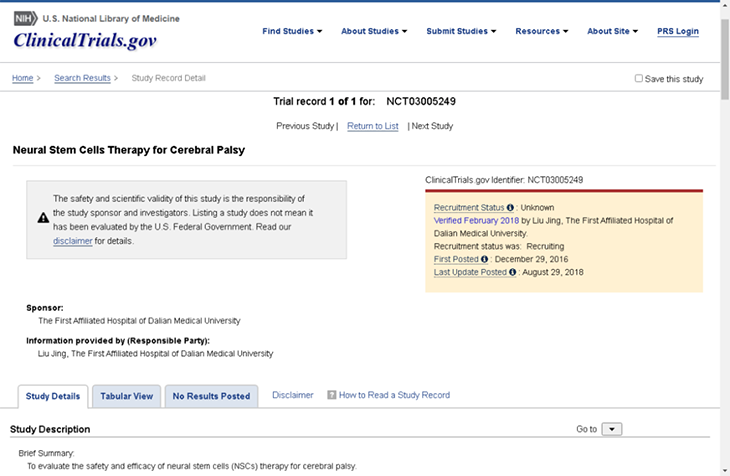Click the Sponsor hospital name text

139,321
